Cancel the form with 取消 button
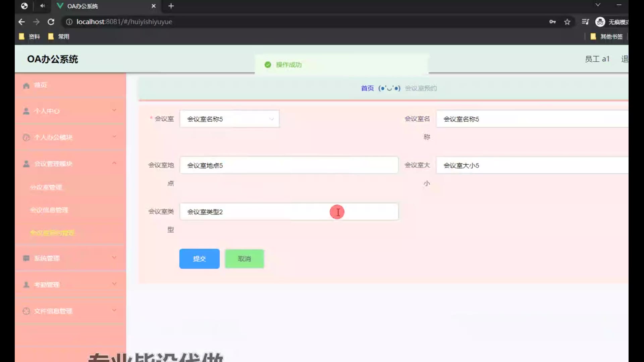Viewport: 644px width, 362px height. tap(245, 259)
